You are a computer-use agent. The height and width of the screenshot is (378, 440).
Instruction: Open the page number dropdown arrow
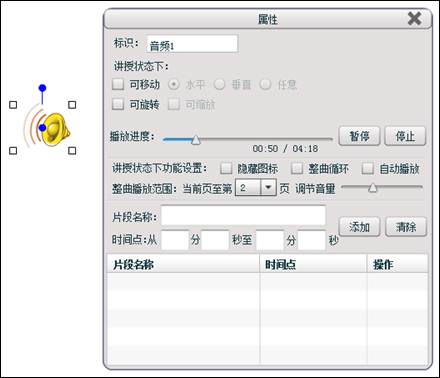[268, 188]
